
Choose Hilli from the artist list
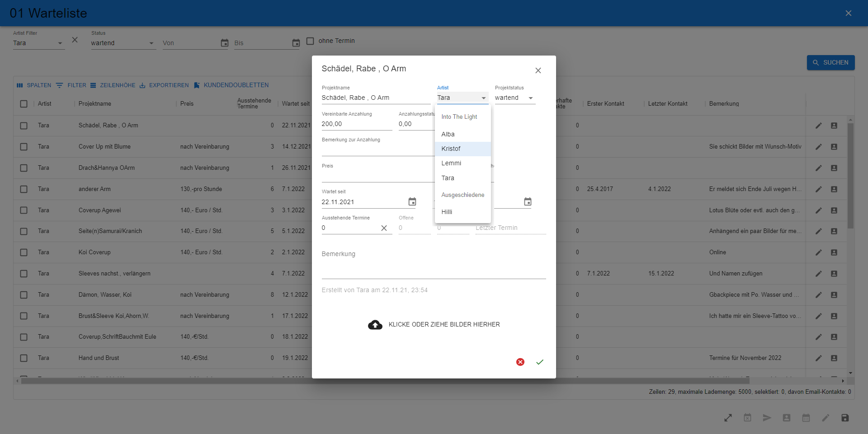462,212
